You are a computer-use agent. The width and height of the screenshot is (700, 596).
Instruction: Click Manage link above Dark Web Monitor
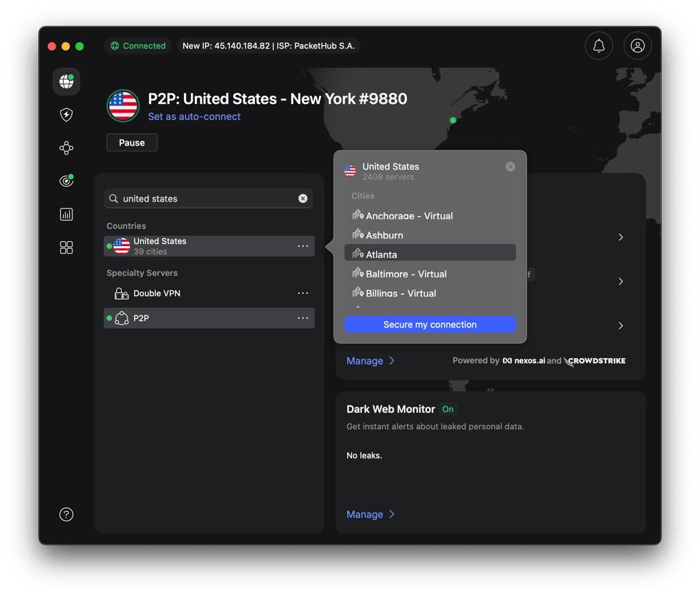pyautogui.click(x=370, y=361)
